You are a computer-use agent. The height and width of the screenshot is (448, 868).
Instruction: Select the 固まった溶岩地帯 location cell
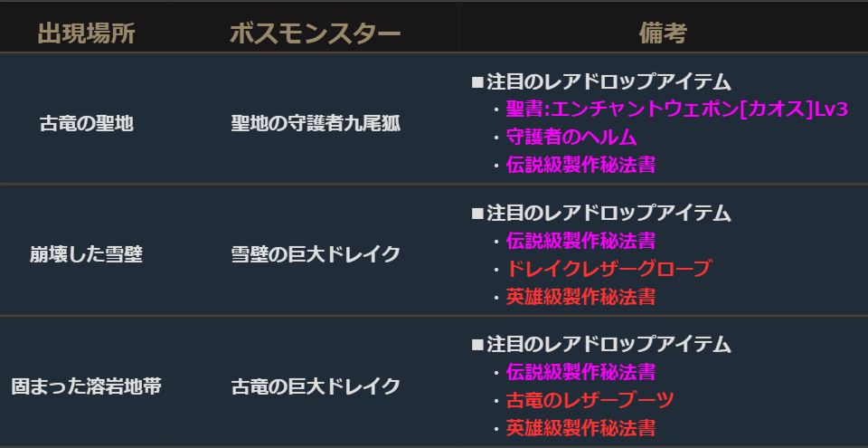(86, 386)
